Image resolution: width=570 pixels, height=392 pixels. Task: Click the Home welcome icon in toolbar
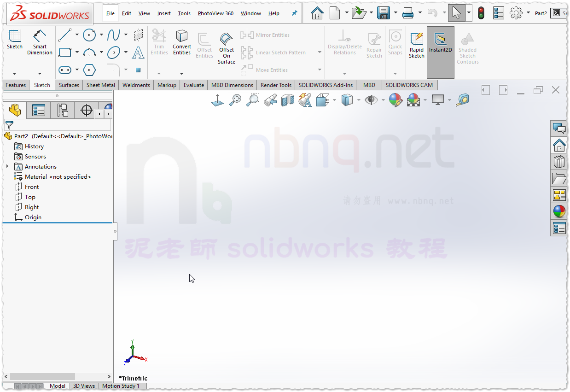pyautogui.click(x=317, y=13)
